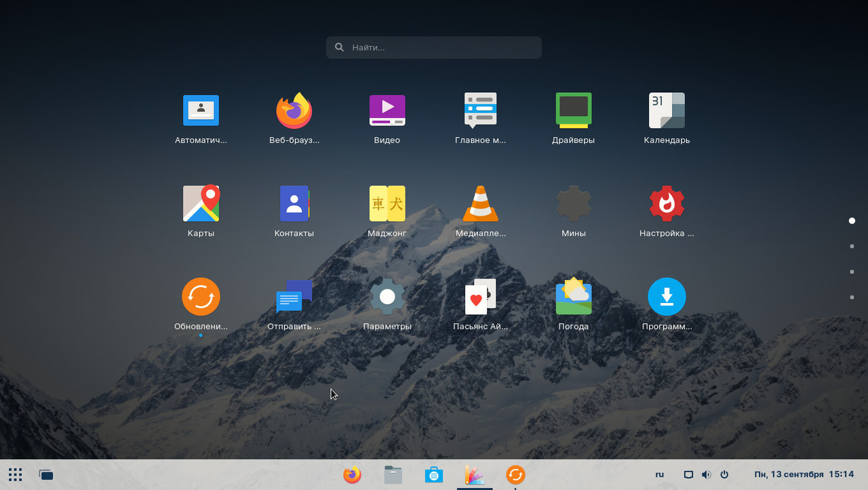Go to the second app page dot
Image resolution: width=868 pixels, height=490 pixels.
(x=852, y=246)
